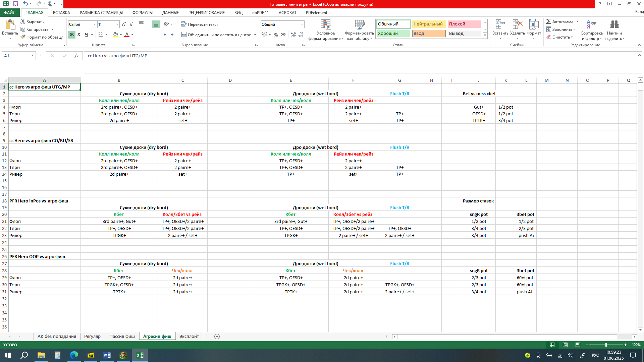Decrease indent icon
The height and width of the screenshot is (362, 644).
point(166,35)
